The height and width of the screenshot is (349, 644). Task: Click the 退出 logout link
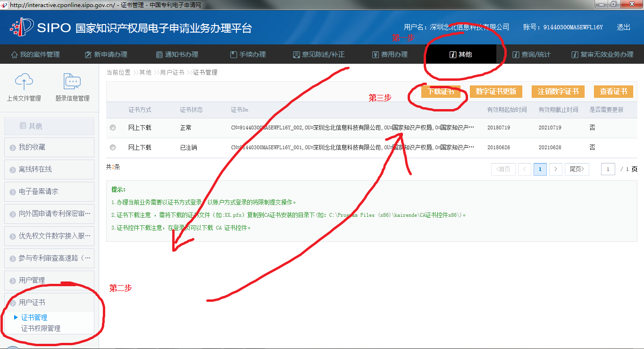624,27
